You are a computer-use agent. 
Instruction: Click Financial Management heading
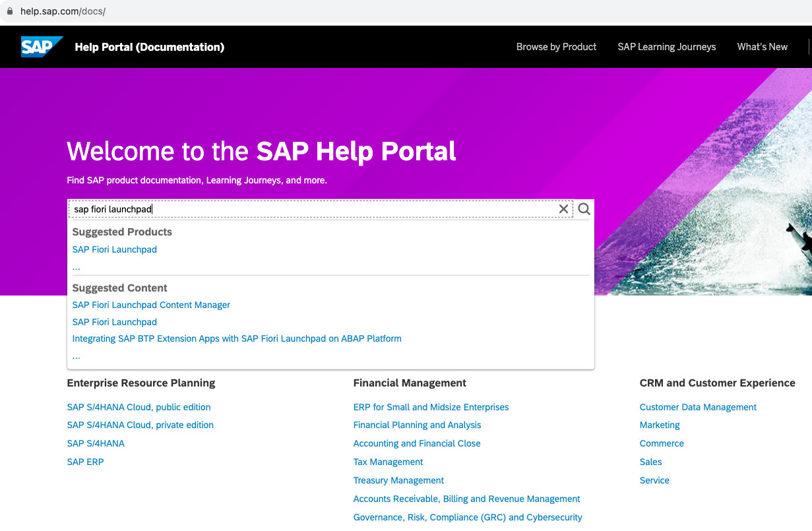pos(410,383)
